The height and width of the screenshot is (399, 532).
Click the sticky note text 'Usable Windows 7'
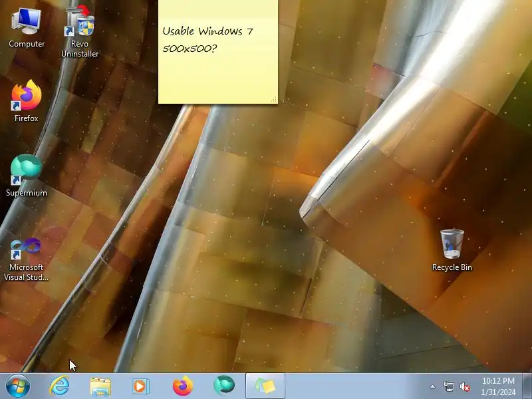[x=207, y=31]
